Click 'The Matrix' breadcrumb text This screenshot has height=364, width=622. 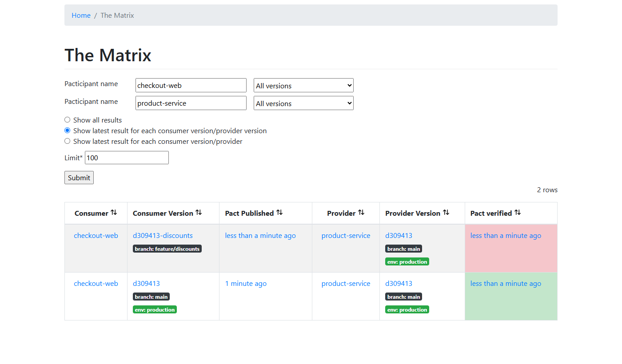click(117, 15)
